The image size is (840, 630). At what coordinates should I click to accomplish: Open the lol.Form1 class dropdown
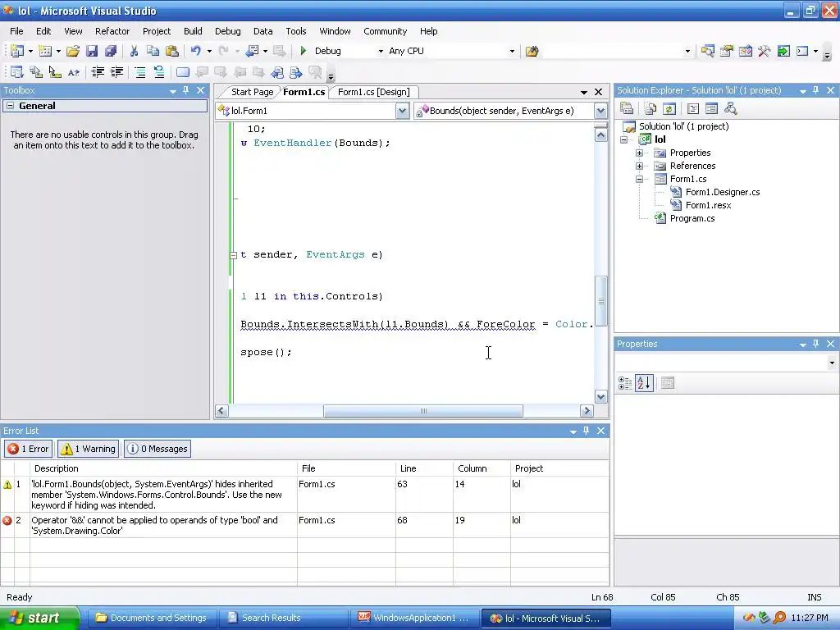point(402,111)
